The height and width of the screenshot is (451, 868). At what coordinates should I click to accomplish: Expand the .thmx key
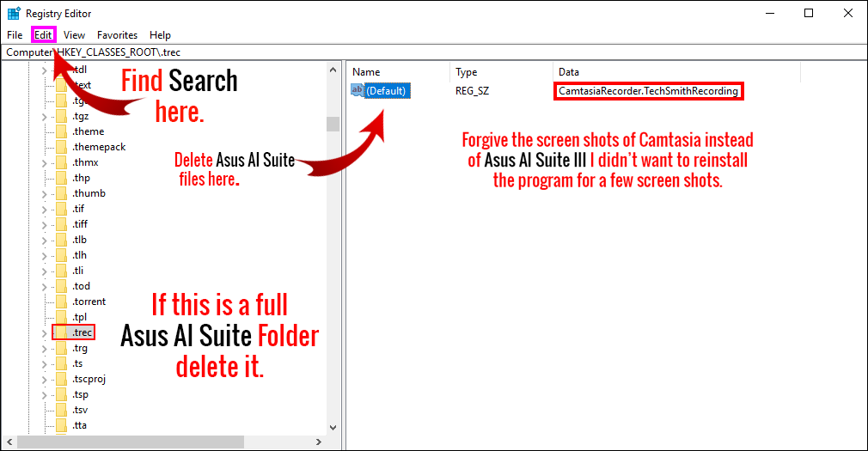45,163
